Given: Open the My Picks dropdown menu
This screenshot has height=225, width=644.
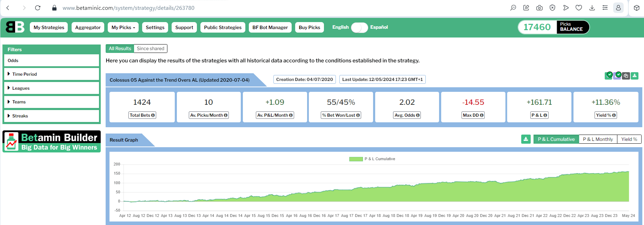Looking at the screenshot, I should point(123,27).
